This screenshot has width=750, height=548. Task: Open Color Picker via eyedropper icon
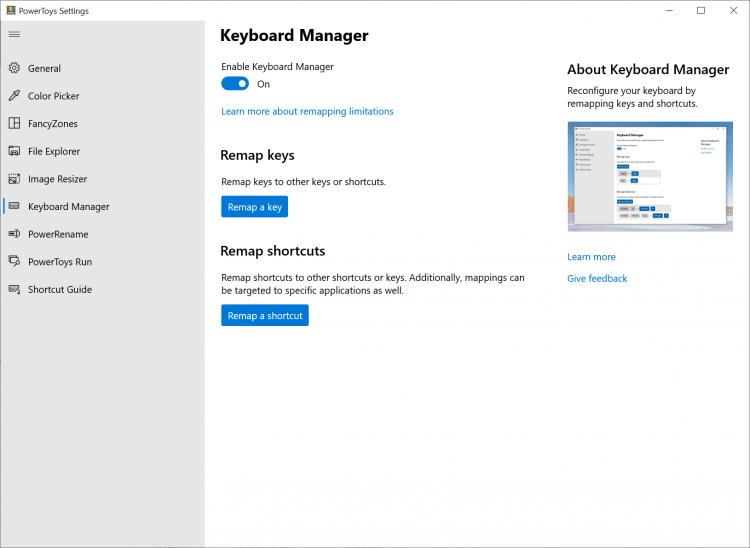pyautogui.click(x=14, y=96)
